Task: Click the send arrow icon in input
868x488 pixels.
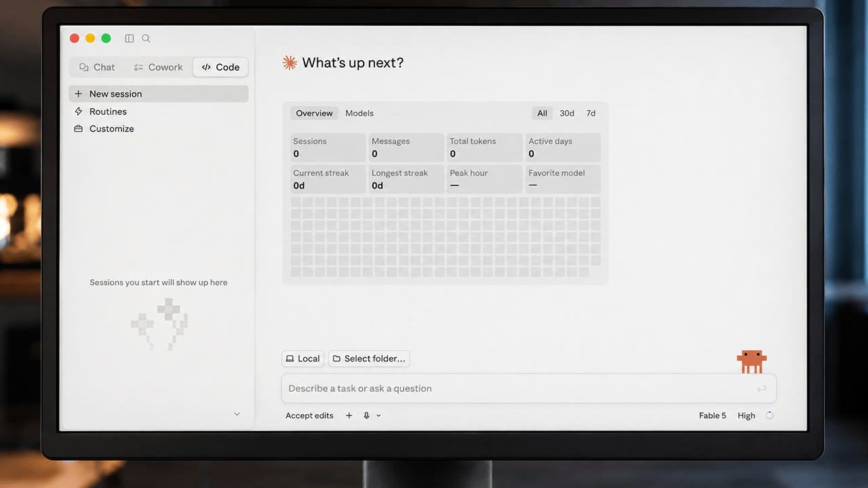Action: (762, 388)
